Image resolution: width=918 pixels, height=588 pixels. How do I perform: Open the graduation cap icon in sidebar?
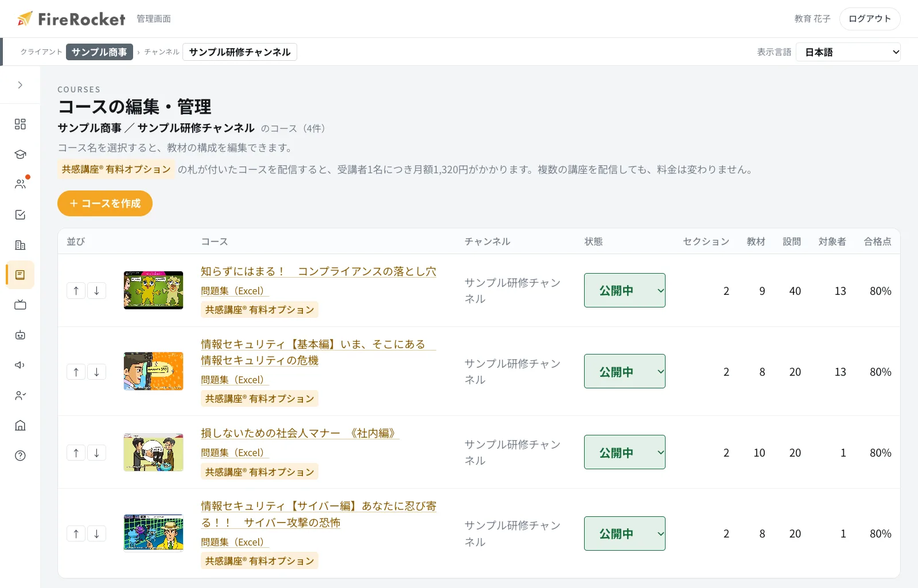point(20,154)
